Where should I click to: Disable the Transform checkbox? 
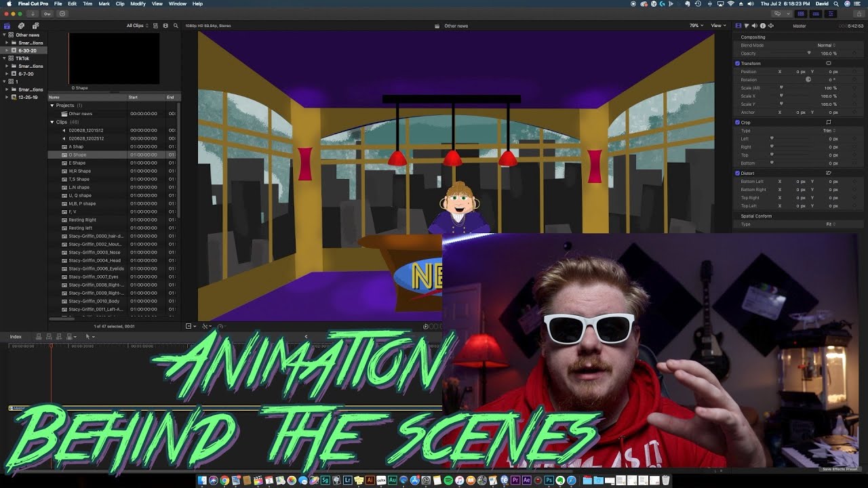(x=737, y=63)
